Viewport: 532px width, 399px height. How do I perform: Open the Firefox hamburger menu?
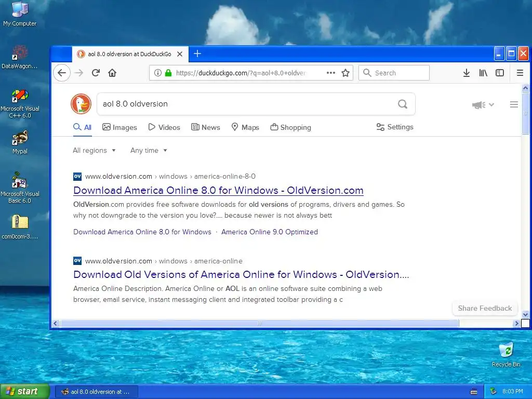(x=520, y=73)
